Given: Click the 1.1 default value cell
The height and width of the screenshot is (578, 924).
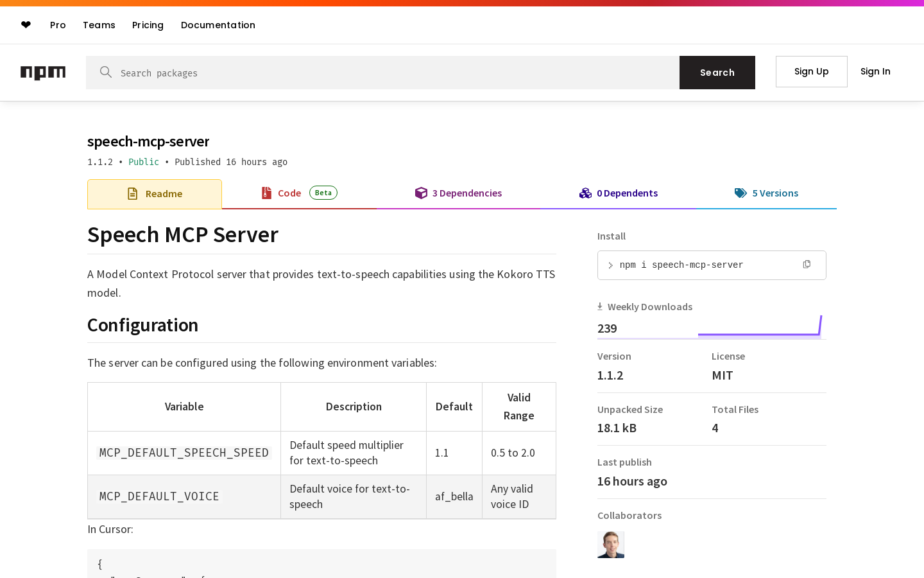Looking at the screenshot, I should point(454,453).
